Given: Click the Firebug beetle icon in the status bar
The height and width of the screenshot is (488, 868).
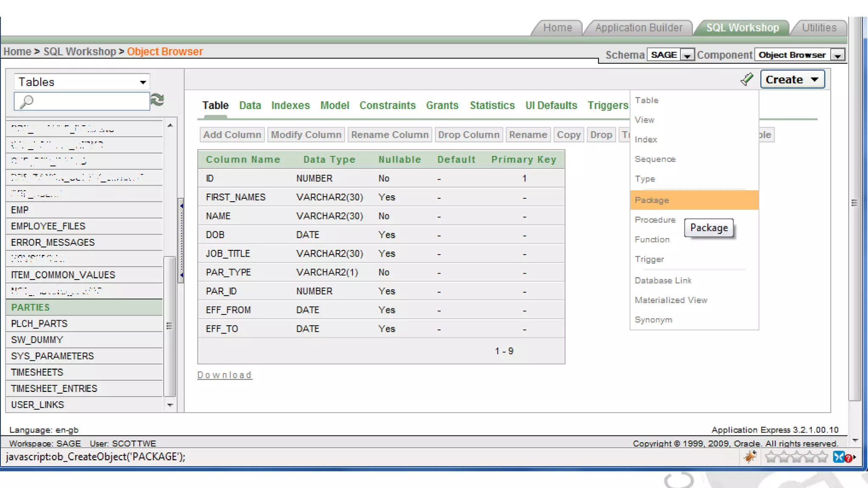Looking at the screenshot, I should tap(751, 457).
